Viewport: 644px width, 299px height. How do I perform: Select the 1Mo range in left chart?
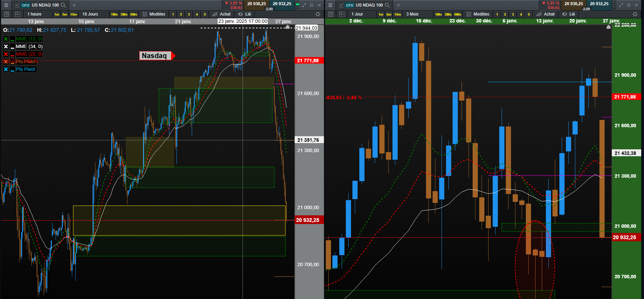114,15
